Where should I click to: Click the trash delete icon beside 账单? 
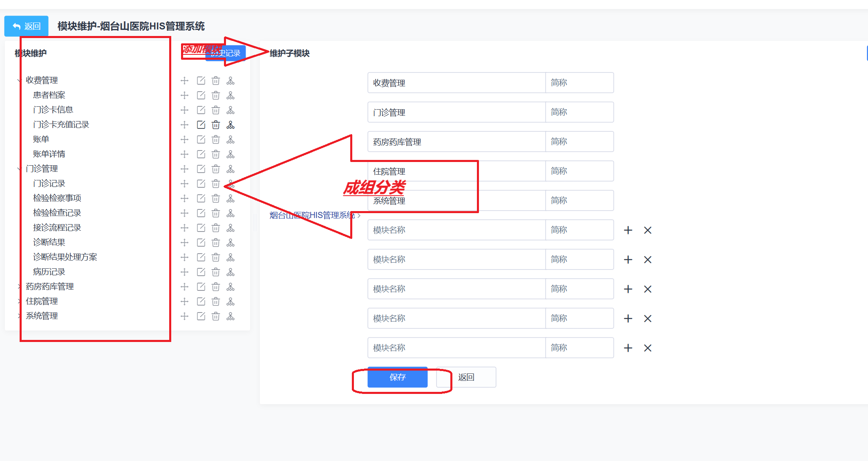click(x=216, y=139)
